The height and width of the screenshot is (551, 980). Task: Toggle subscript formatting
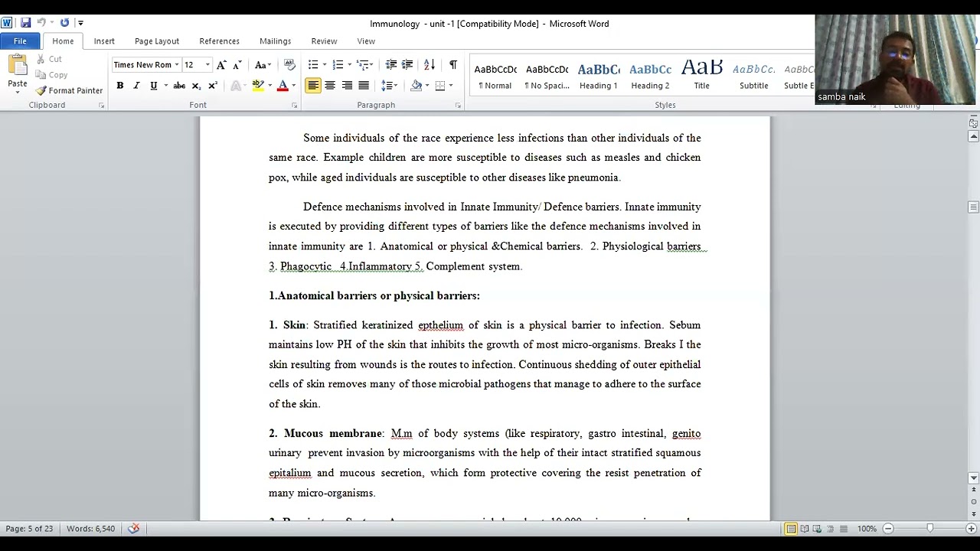[x=196, y=86]
